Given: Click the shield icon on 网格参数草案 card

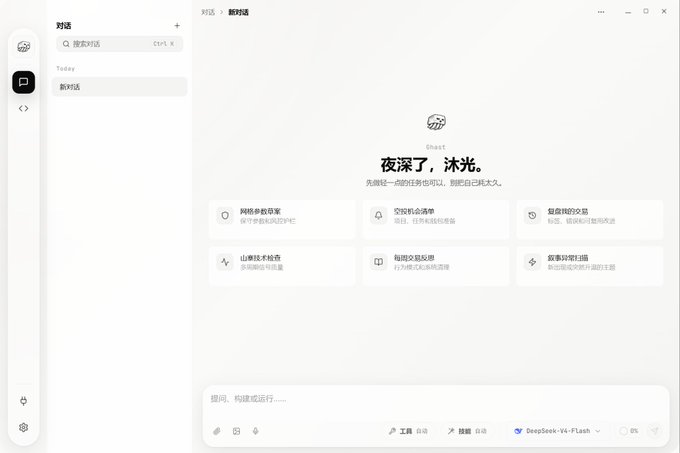Looking at the screenshot, I should coord(225,215).
